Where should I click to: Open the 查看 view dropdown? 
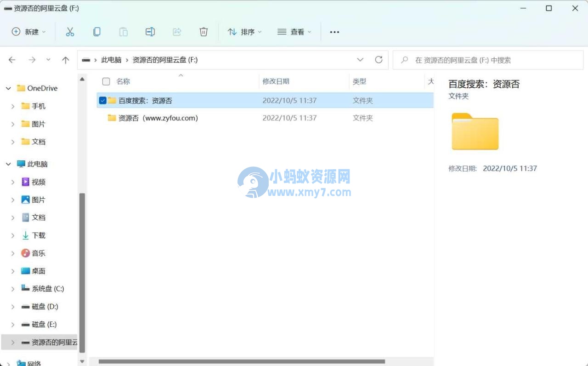click(294, 32)
